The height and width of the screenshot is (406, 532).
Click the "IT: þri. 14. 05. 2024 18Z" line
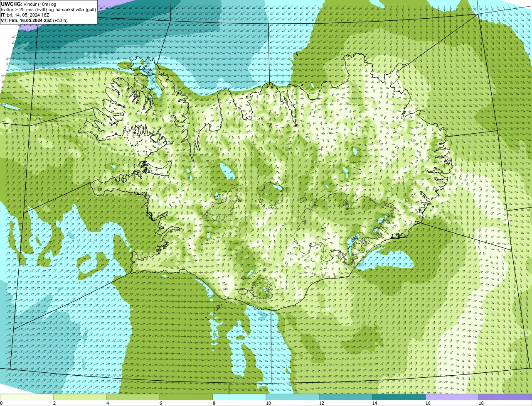[25, 15]
